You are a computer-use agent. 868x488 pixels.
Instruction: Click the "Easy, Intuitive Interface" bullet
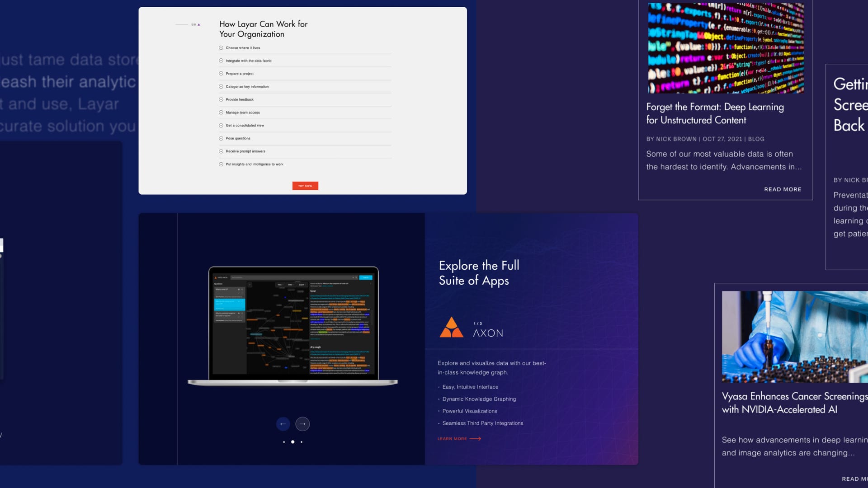[x=470, y=387]
